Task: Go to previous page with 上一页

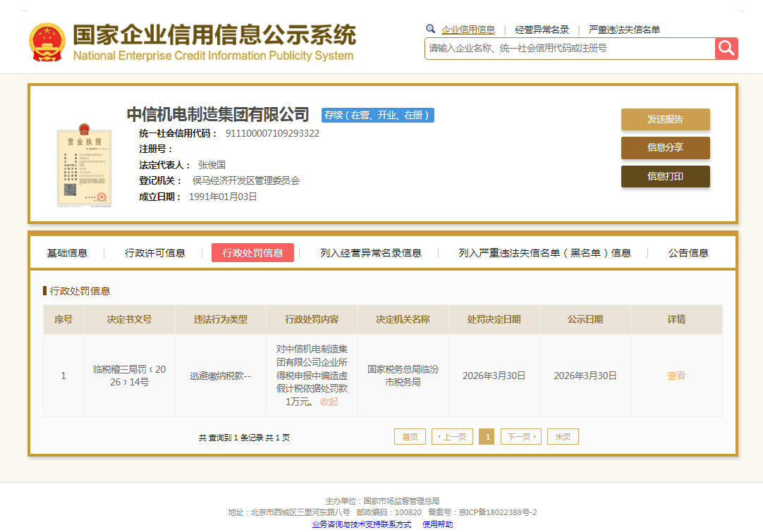Action: [451, 437]
